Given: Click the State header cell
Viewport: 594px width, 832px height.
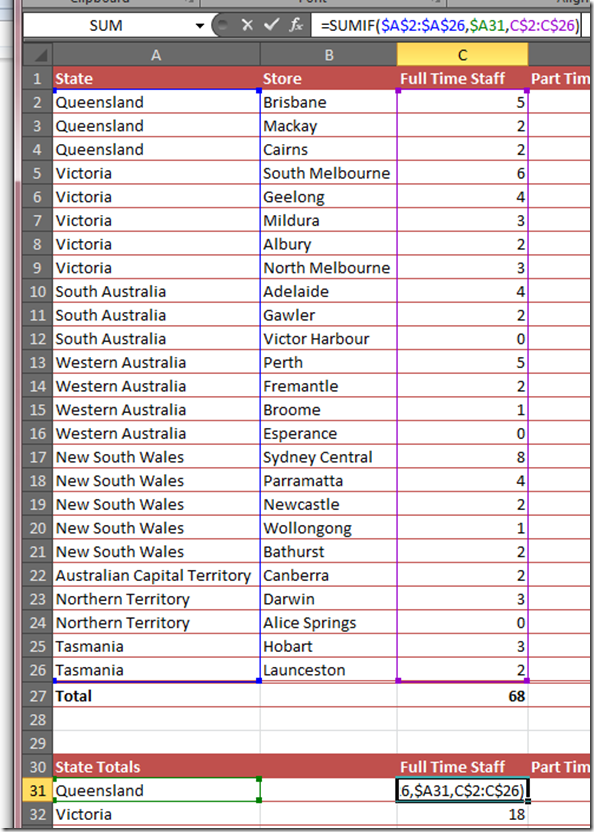Looking at the screenshot, I should coord(157,79).
